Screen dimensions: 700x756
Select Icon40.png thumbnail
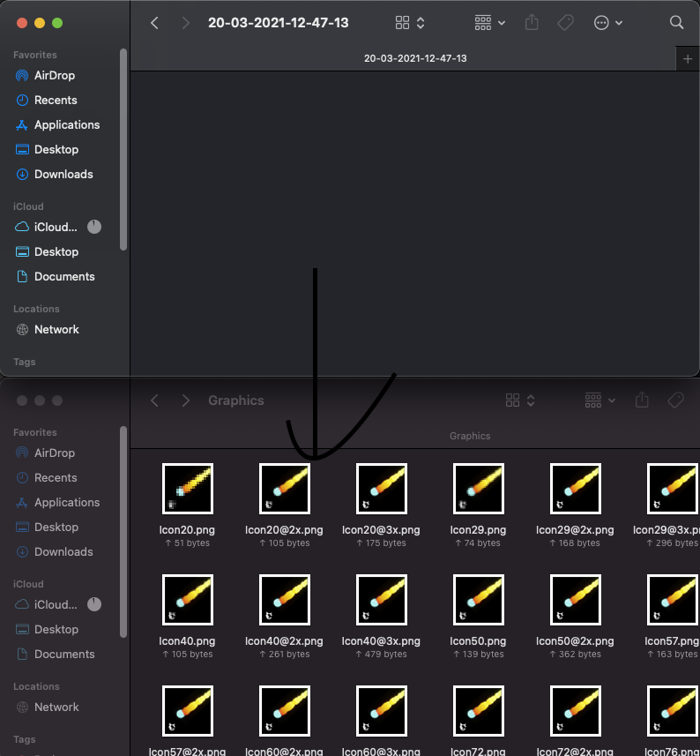click(188, 599)
